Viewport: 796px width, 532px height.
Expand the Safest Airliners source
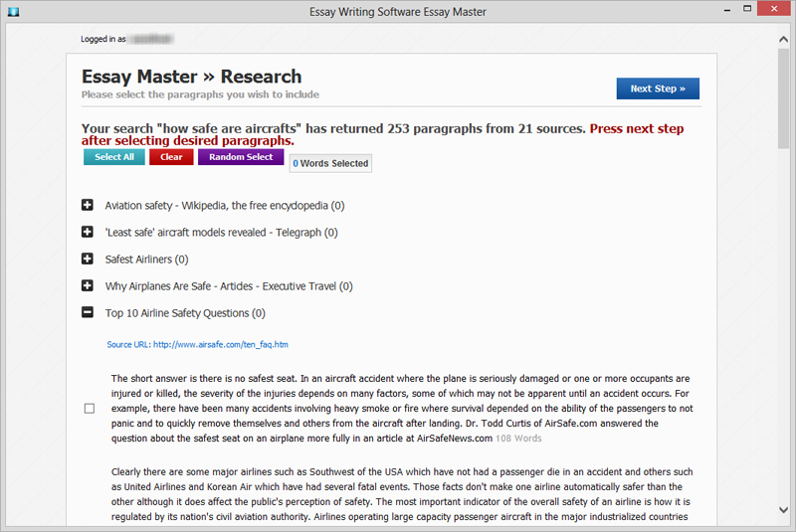coord(88,259)
